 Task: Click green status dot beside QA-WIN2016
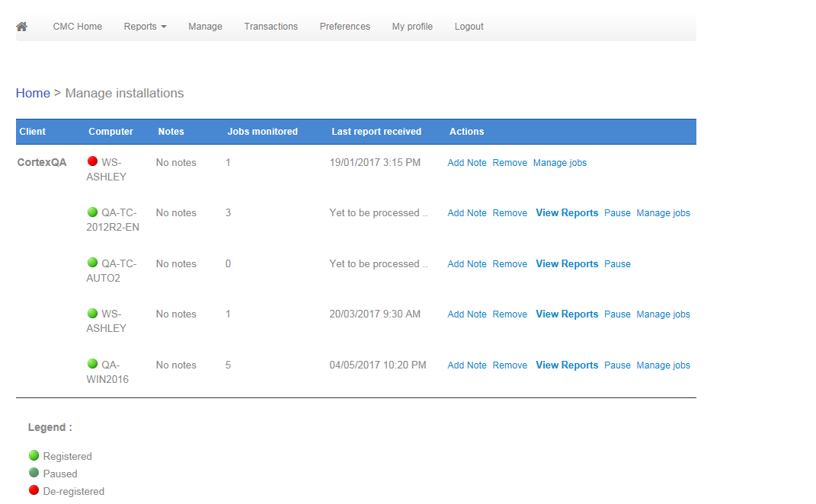(93, 364)
